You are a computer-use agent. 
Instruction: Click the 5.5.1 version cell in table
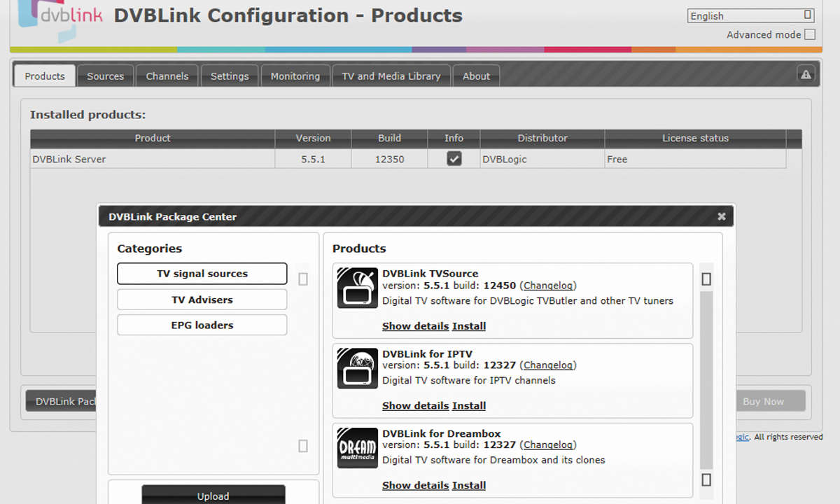(x=313, y=159)
